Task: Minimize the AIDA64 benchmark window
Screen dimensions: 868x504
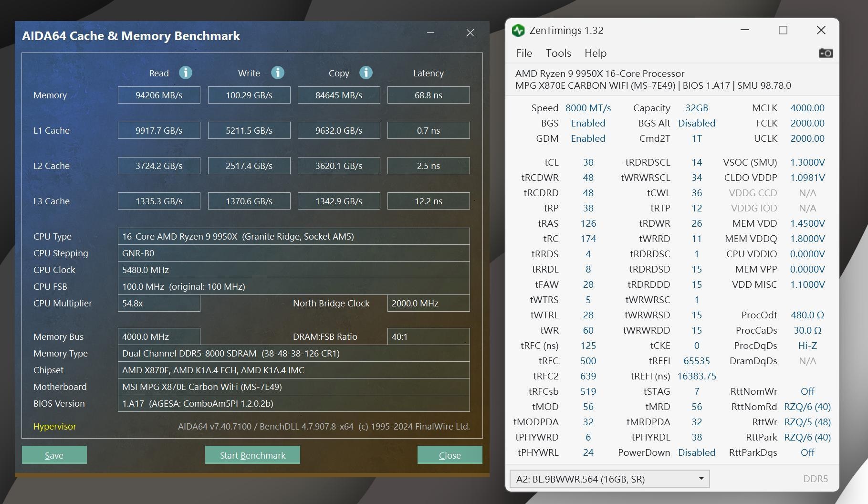Action: (430, 32)
